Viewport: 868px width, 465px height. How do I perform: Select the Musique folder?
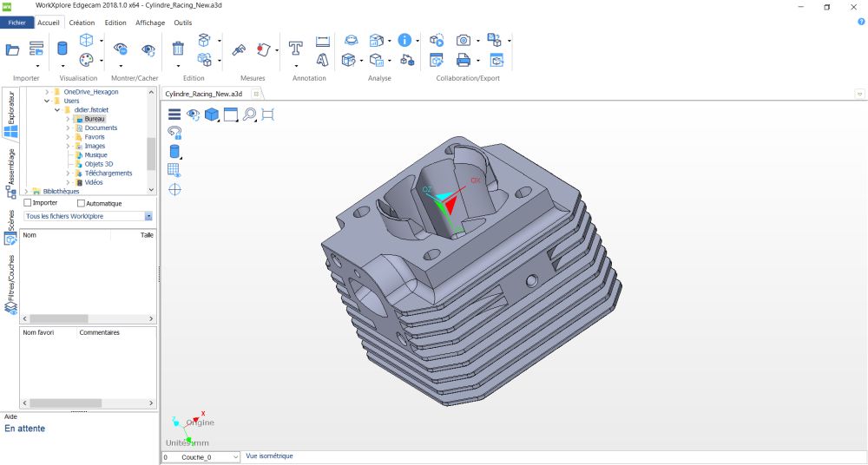[x=95, y=155]
